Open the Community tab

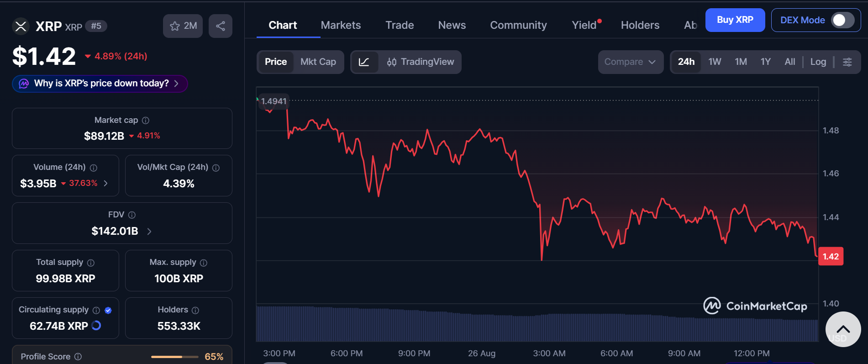pos(518,25)
